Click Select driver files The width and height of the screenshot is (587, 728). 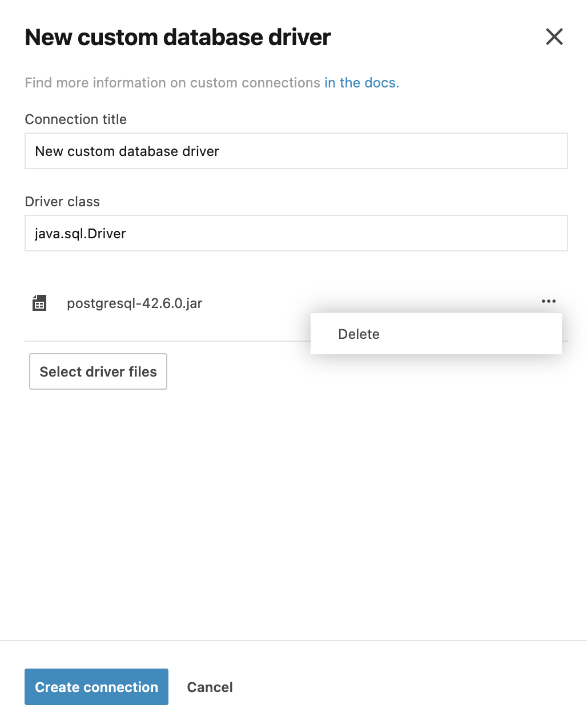(98, 371)
